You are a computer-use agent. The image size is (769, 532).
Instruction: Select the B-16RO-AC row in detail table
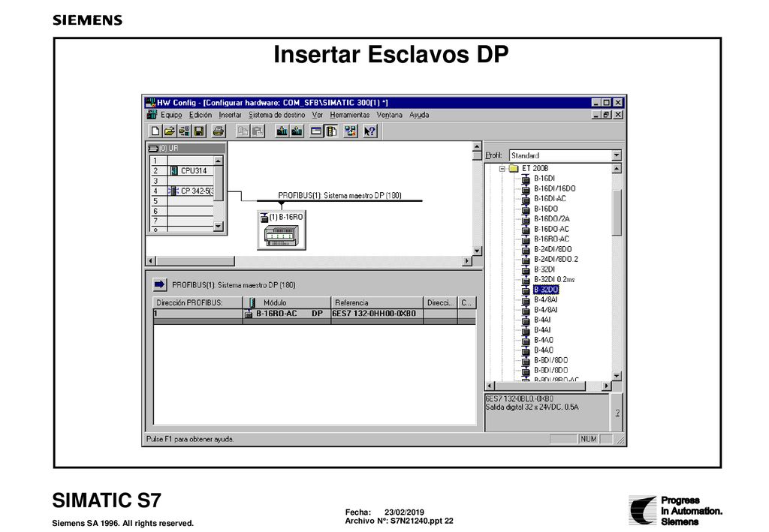click(315, 314)
